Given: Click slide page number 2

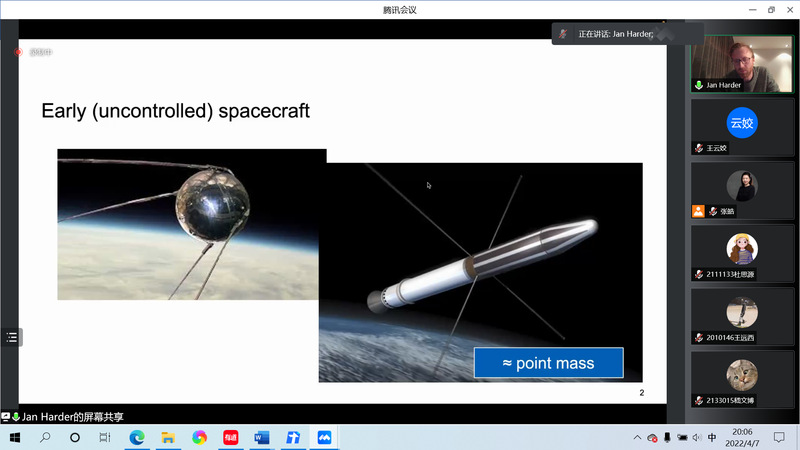Looking at the screenshot, I should [642, 392].
